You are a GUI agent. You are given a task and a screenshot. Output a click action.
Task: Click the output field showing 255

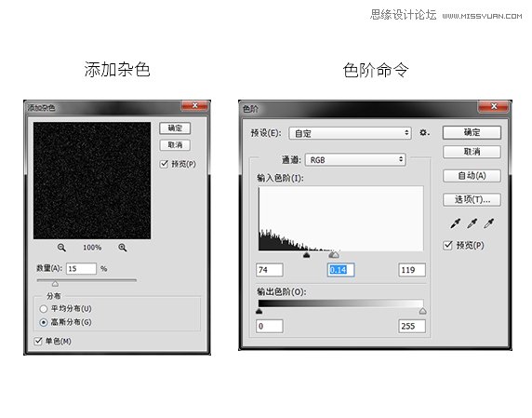pos(412,327)
